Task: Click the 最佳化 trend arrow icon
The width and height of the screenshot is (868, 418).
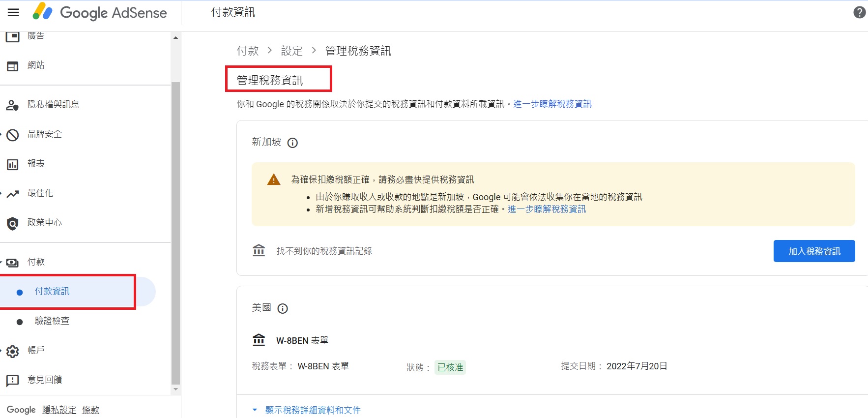Action: tap(13, 194)
